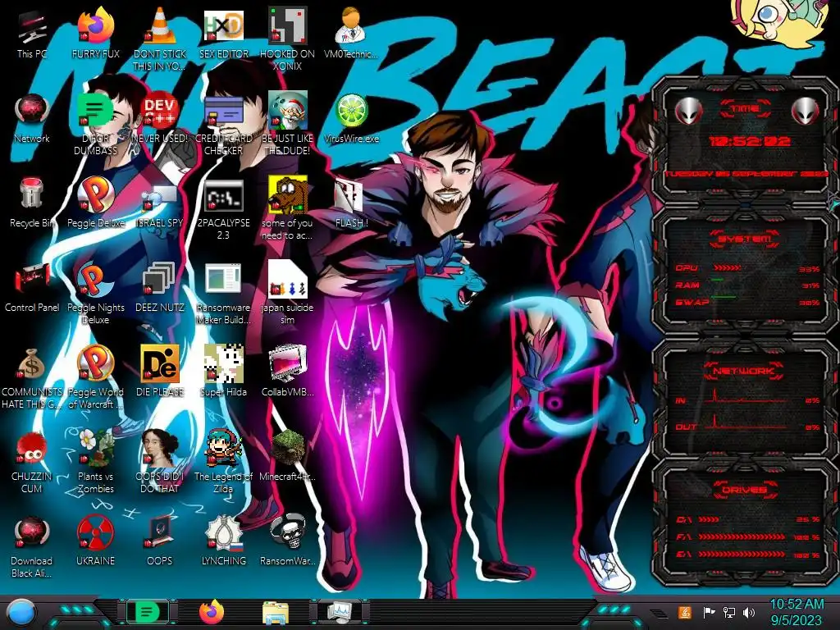Open the portrait icon OOPS DID I DO THAT
The height and width of the screenshot is (630, 840).
click(160, 462)
